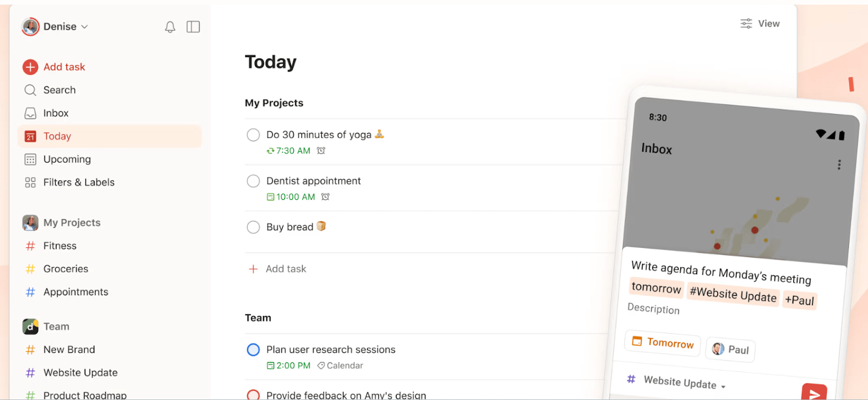Open the Denise account dropdown

[x=61, y=26]
